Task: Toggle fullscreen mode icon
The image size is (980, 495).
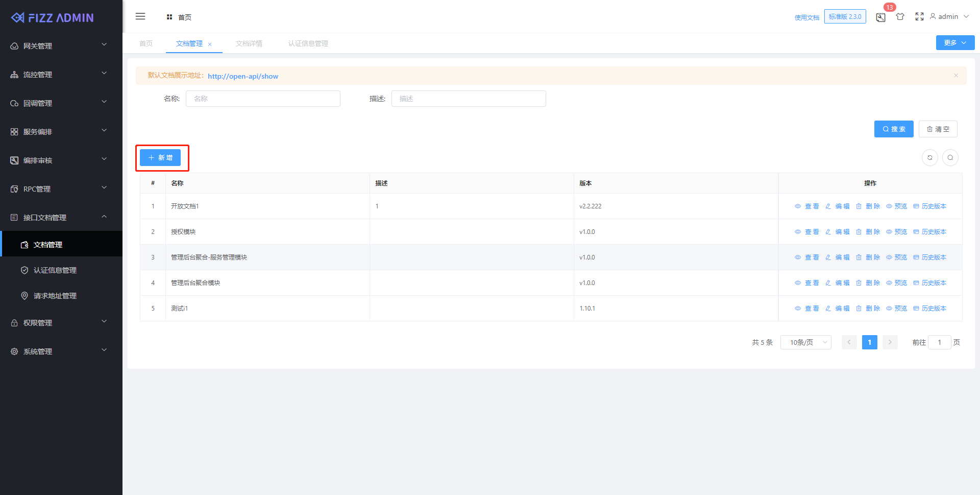Action: click(x=919, y=17)
